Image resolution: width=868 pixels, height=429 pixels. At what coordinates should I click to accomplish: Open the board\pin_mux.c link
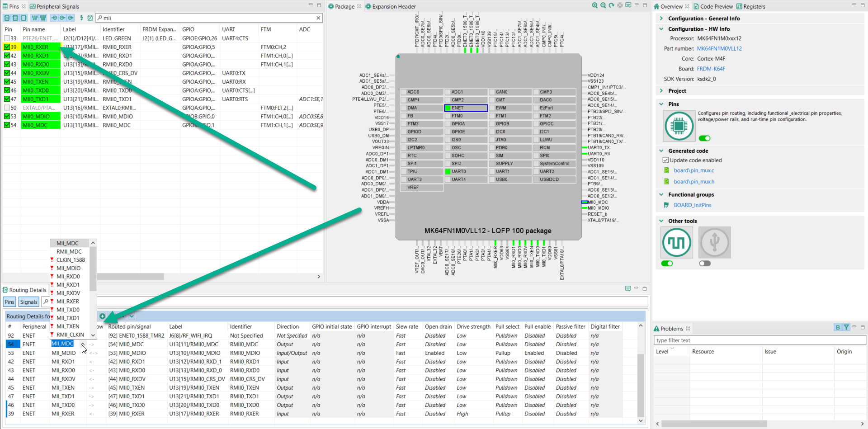click(694, 170)
